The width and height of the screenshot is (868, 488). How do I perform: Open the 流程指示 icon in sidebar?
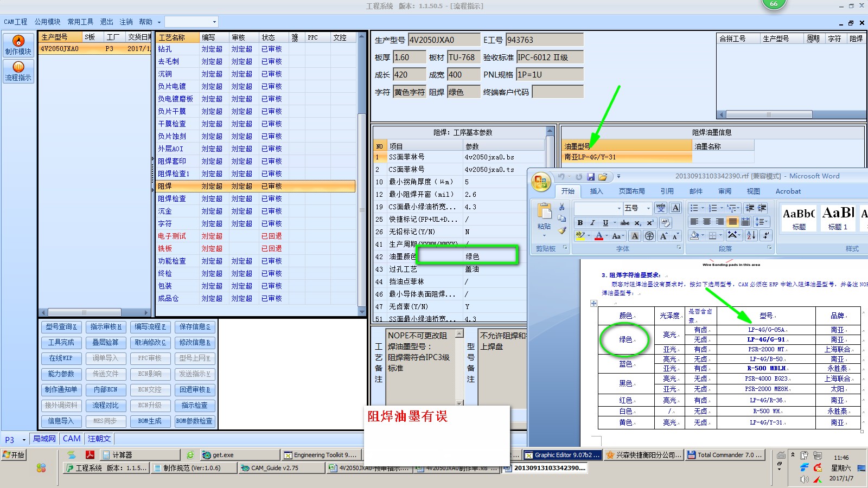coord(18,71)
